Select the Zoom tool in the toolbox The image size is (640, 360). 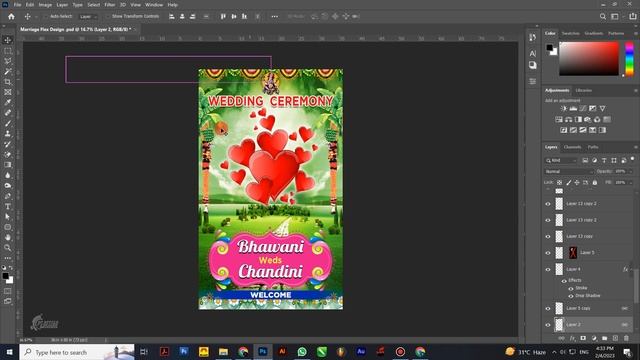(8, 248)
